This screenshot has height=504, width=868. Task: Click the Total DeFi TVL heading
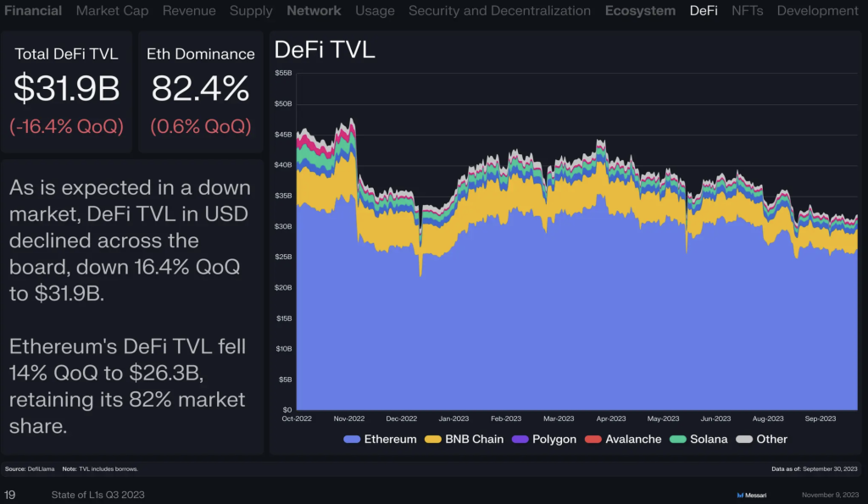[66, 54]
